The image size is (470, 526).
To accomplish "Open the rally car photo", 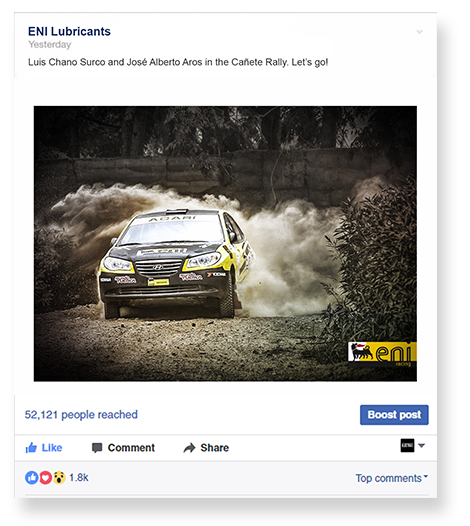I will pos(225,244).
